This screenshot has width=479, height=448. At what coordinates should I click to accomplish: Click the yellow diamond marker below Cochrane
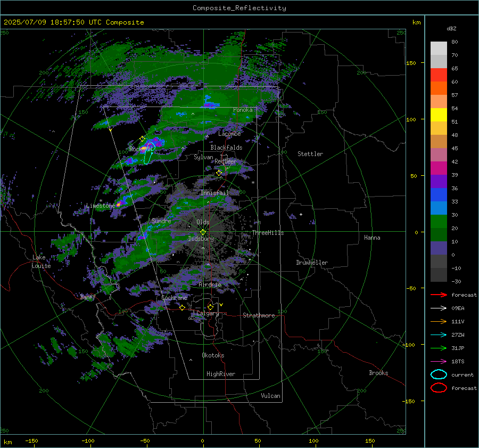point(183,307)
